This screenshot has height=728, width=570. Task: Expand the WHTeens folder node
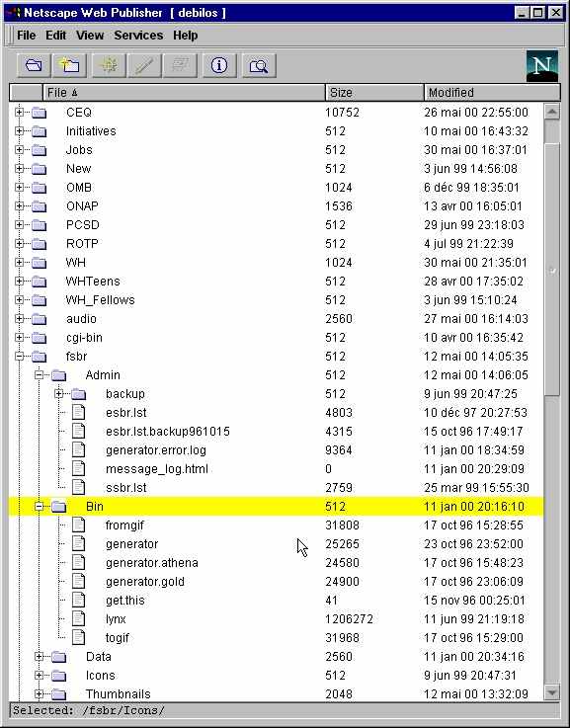coord(19,281)
